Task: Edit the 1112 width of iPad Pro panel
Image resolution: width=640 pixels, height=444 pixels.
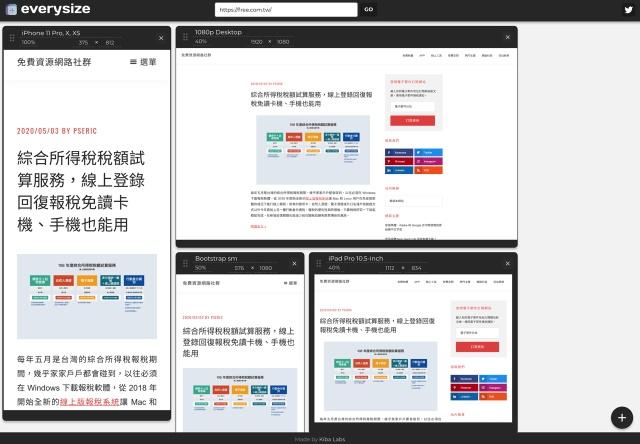Action: click(390, 268)
